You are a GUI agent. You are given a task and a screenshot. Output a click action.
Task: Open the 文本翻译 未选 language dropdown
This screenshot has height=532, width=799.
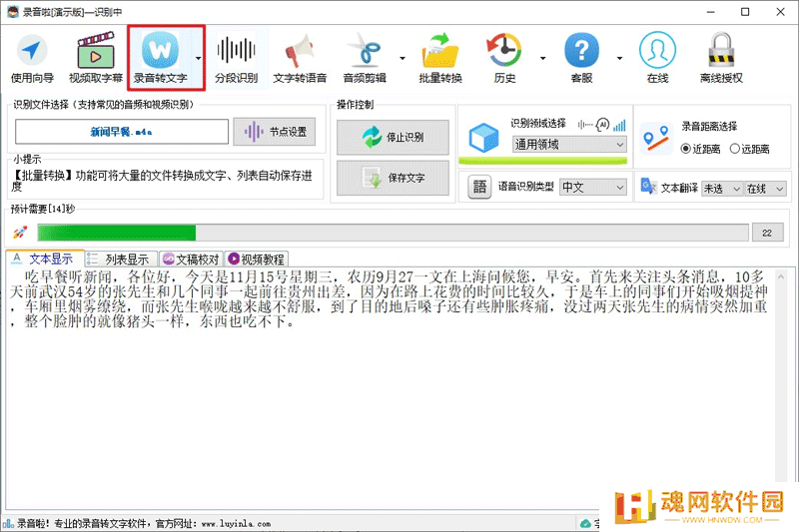(x=722, y=189)
